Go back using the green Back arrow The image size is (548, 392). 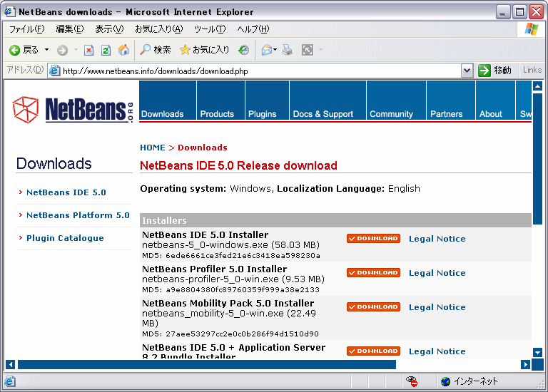click(15, 51)
